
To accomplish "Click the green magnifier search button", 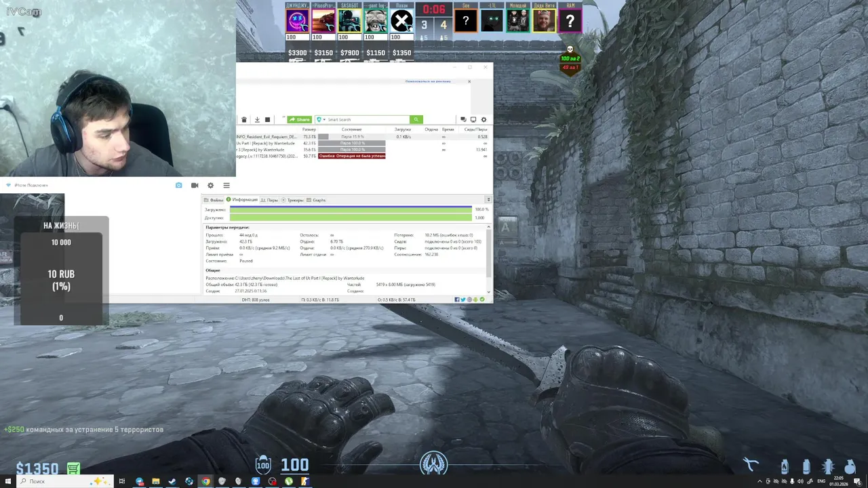I will [x=416, y=119].
